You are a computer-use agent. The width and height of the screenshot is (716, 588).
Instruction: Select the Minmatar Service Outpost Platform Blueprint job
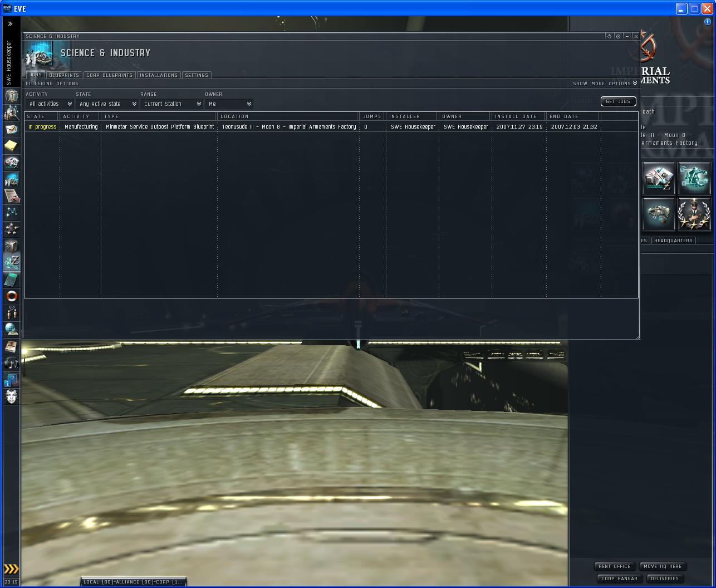[160, 127]
